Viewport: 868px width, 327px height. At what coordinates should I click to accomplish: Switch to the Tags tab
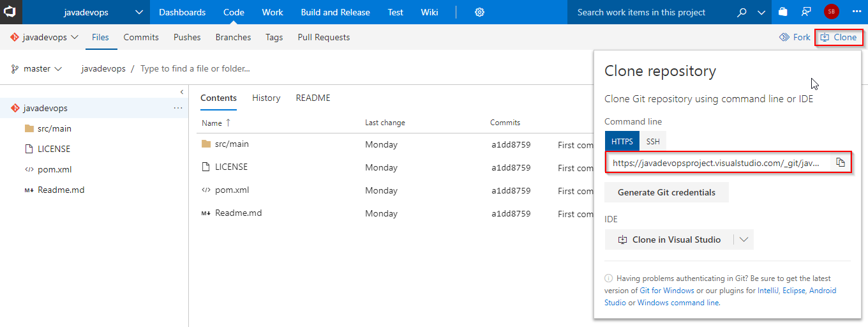pyautogui.click(x=274, y=37)
